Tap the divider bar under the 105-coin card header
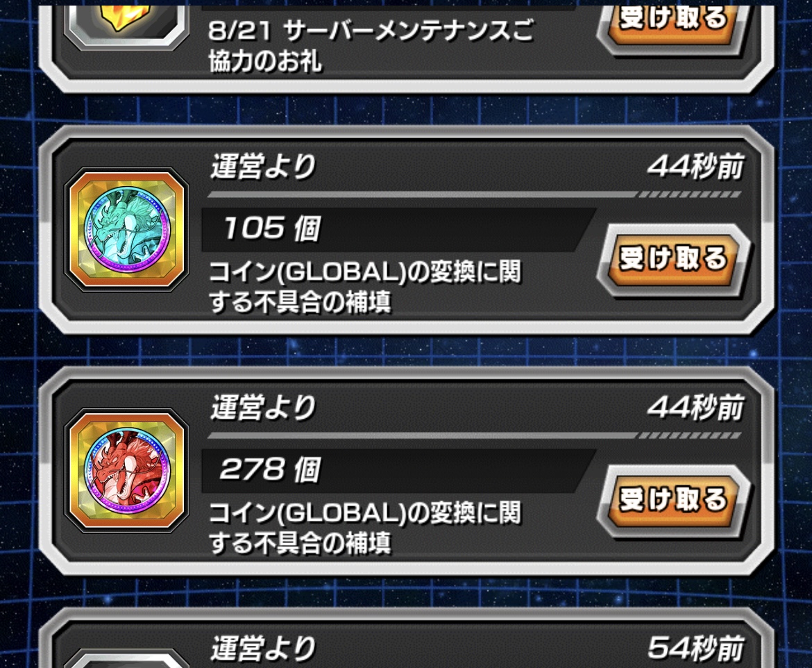 tap(474, 194)
